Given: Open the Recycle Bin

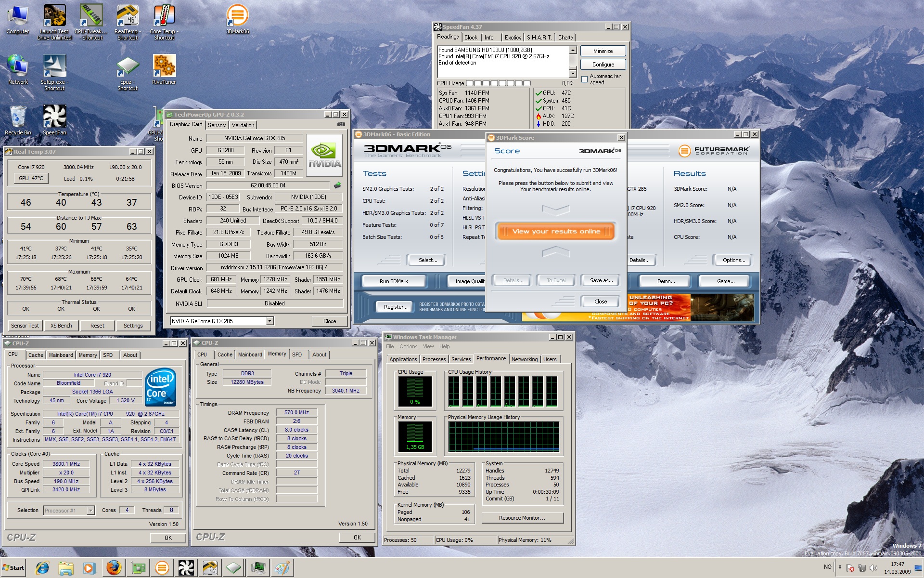Looking at the screenshot, I should point(18,120).
